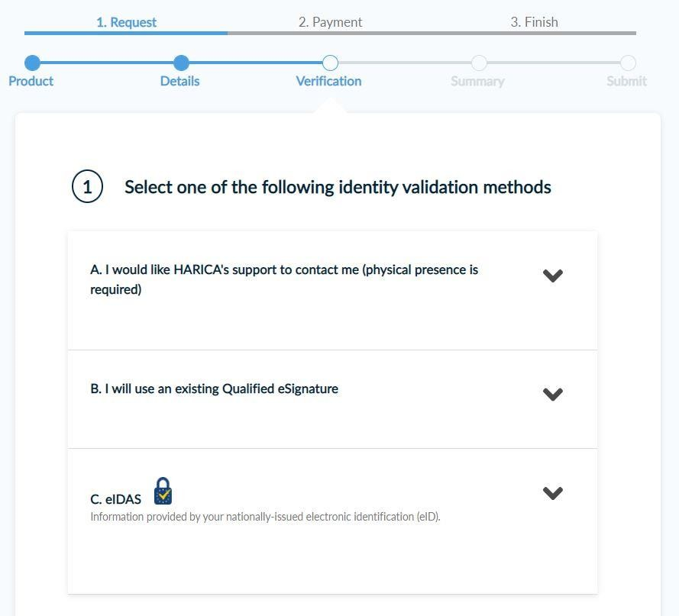This screenshot has width=679, height=616.
Task: Click the Product step circle marker
Action: pos(32,63)
